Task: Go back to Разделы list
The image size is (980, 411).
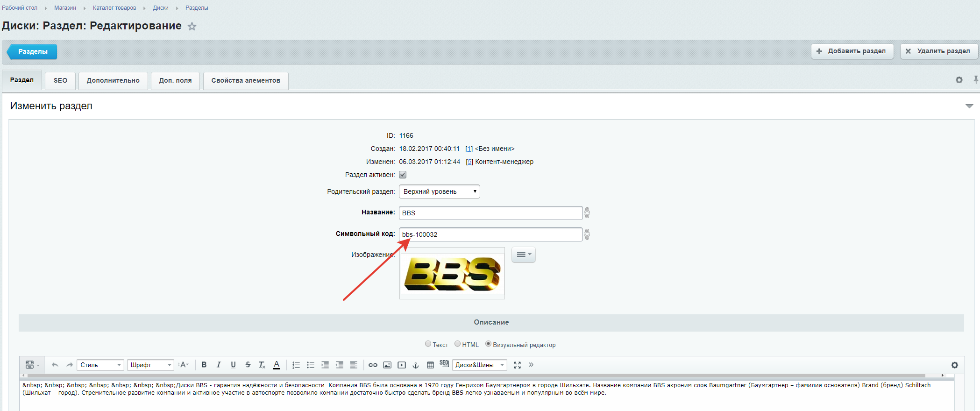Action: [x=32, y=51]
